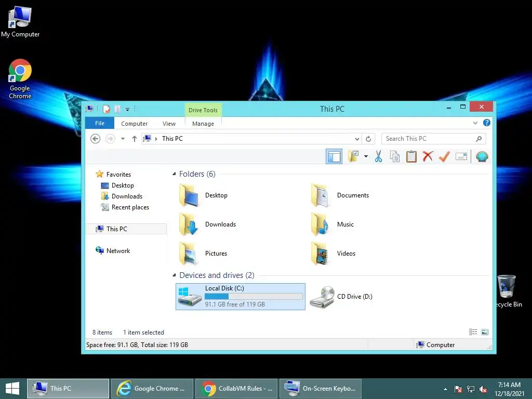Switch to large thumbnails view in status bar
The height and width of the screenshot is (399, 532).
(485, 332)
